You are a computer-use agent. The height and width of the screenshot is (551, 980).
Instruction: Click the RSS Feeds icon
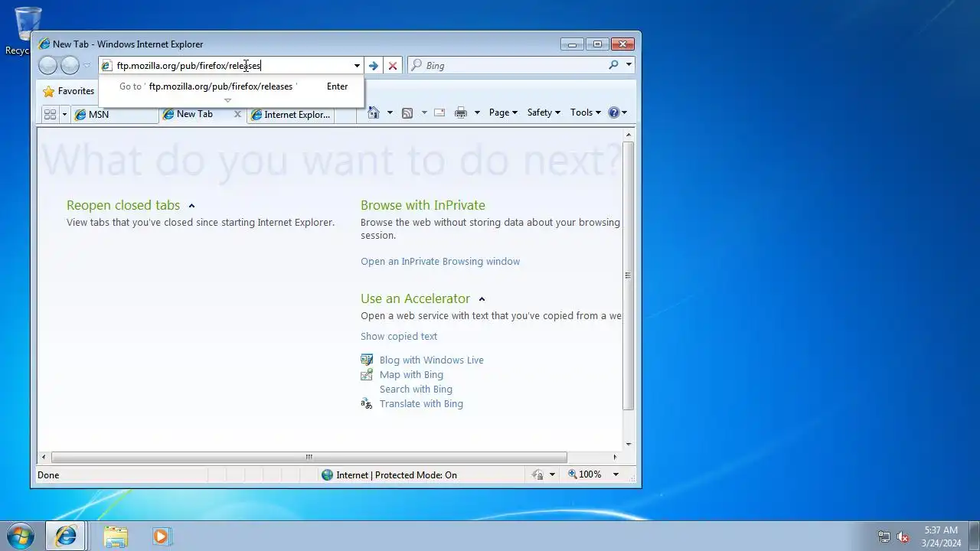tap(407, 112)
